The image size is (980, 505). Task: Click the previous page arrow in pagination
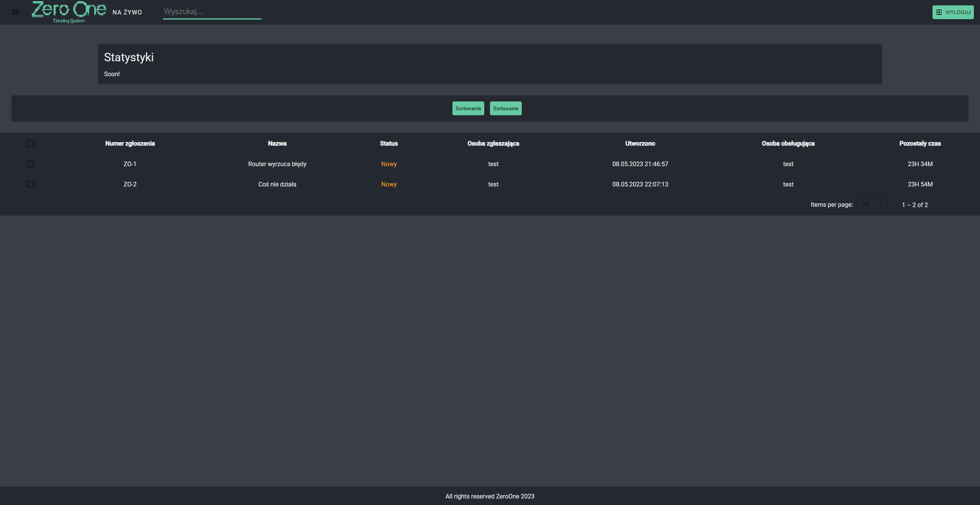949,205
